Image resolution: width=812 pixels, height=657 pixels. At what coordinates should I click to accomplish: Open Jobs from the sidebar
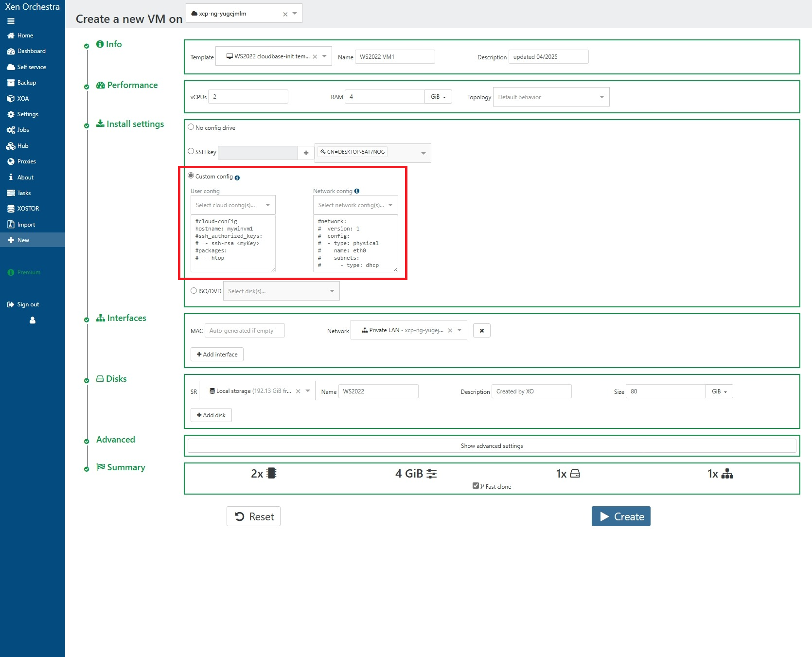[22, 130]
